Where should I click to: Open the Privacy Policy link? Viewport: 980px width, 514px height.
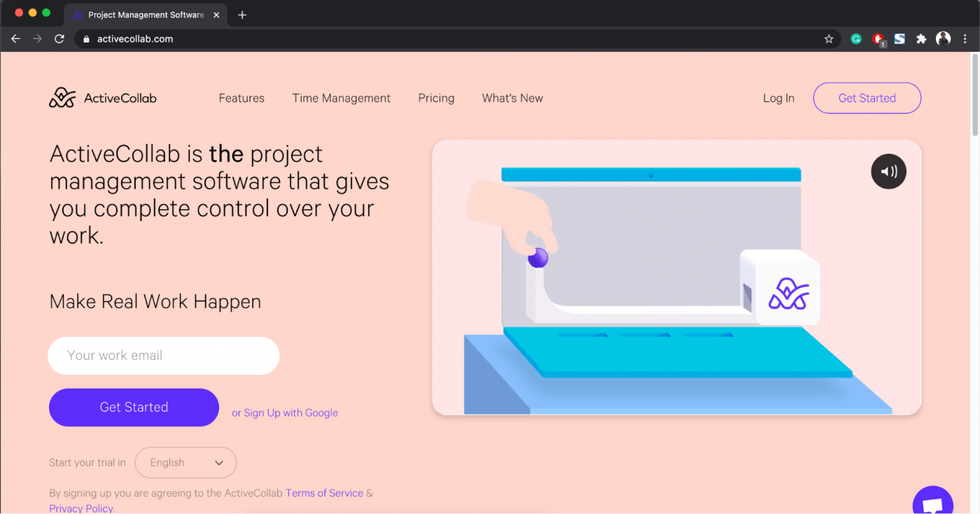click(x=81, y=508)
